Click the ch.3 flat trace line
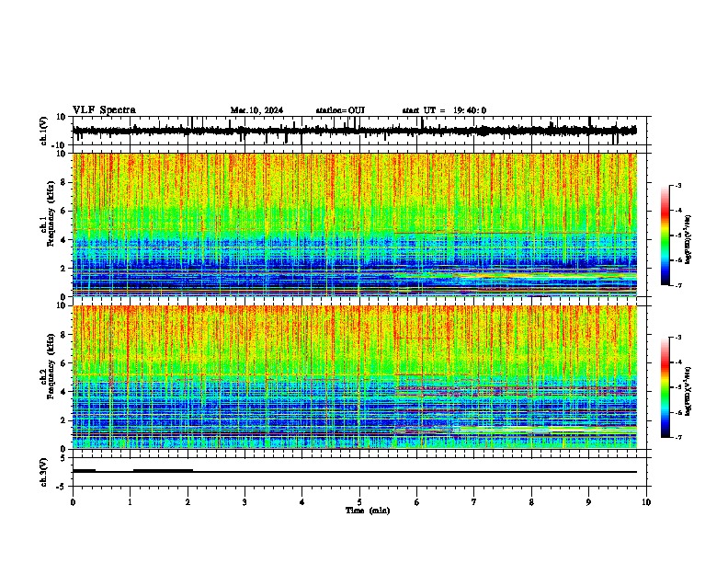 point(354,472)
